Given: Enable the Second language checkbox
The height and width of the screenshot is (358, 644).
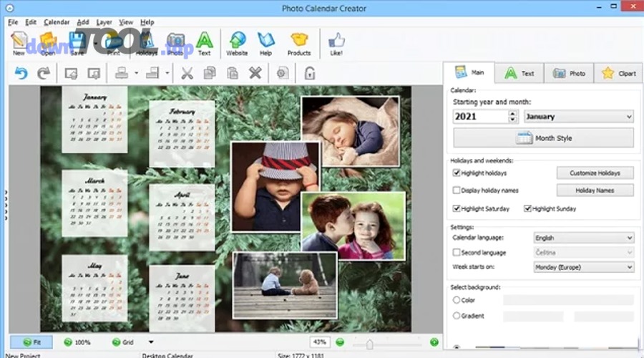Looking at the screenshot, I should tap(457, 253).
